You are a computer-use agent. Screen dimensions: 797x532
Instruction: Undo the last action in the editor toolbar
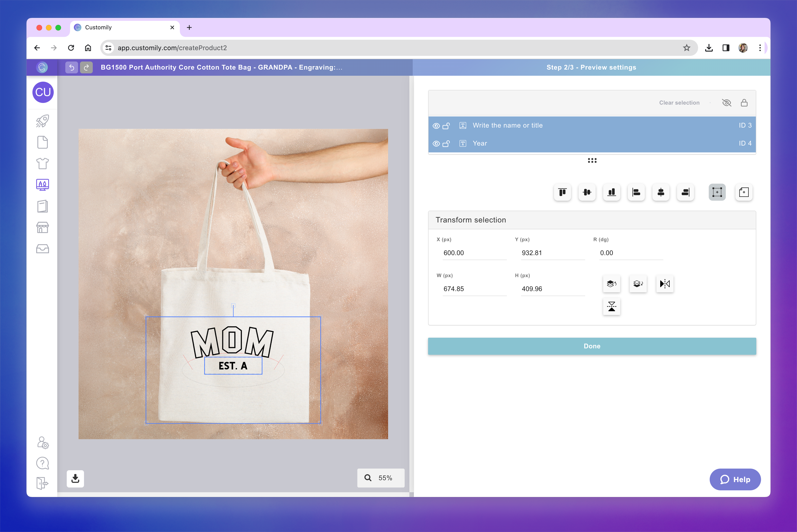[x=71, y=67]
